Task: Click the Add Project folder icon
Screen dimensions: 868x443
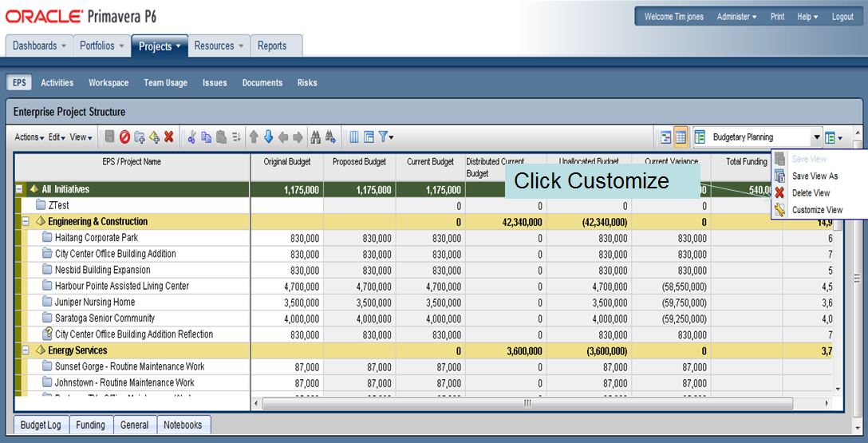Action: (x=140, y=136)
